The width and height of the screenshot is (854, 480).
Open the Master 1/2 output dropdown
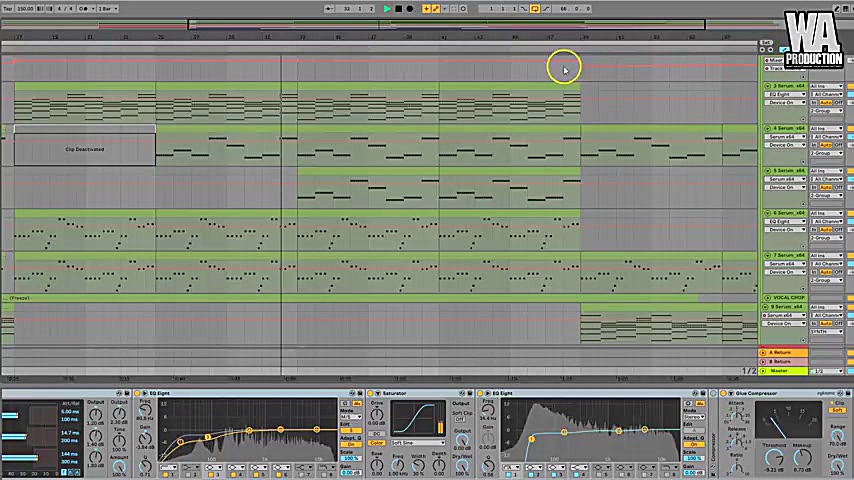click(826, 371)
